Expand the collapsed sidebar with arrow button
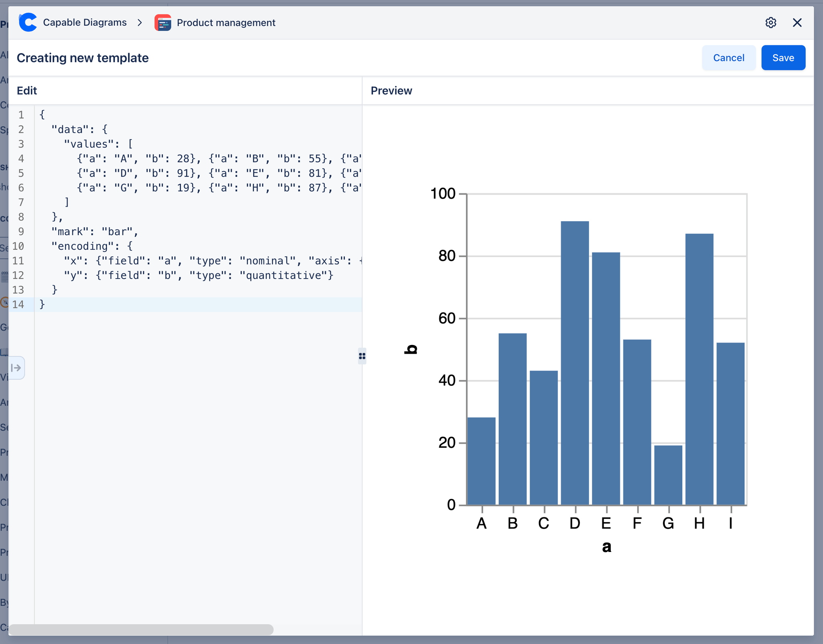The image size is (823, 644). [x=16, y=367]
